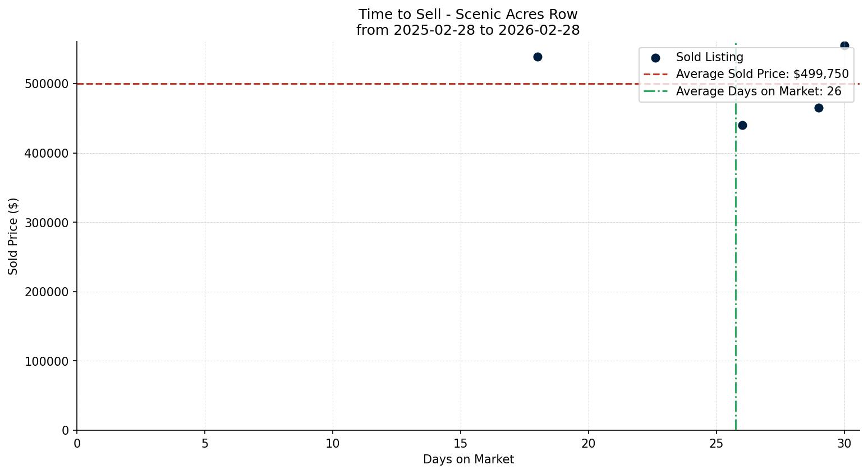The height and width of the screenshot is (474, 868).
Task: Click the "Average Days on Market: 26" legend label
Action: [758, 91]
